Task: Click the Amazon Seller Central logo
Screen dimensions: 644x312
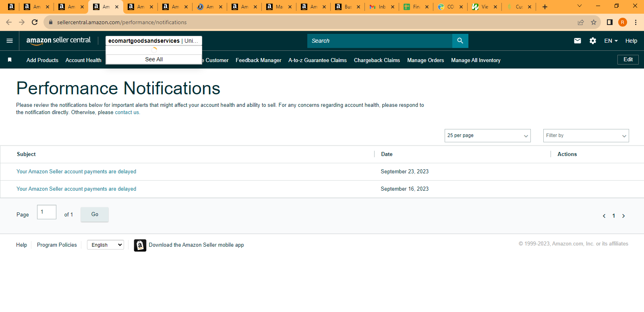Action: pos(58,40)
